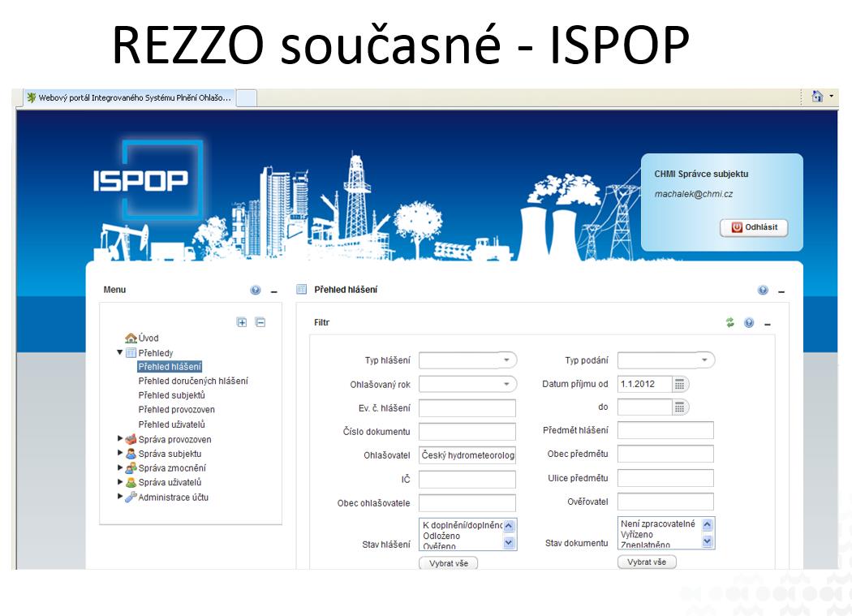Click the Číslo dokumentu field
Viewport: 852px width, 616px height.
click(x=467, y=432)
